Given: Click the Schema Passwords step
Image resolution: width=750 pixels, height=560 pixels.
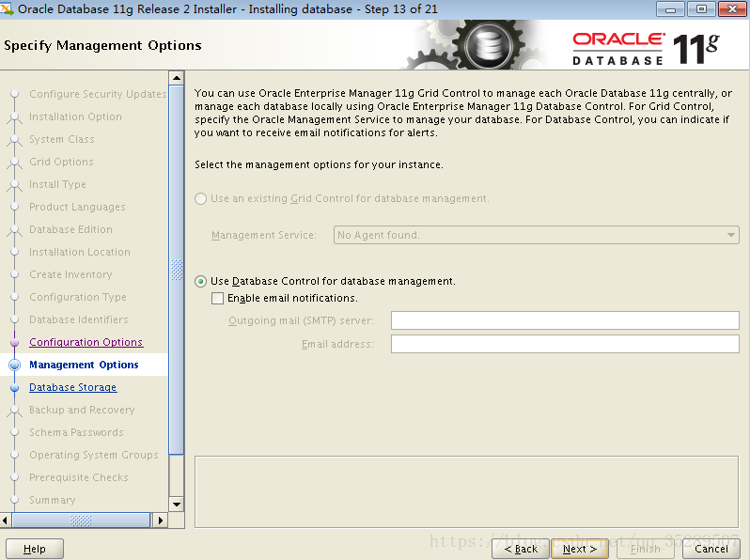Looking at the screenshot, I should pyautogui.click(x=76, y=432).
